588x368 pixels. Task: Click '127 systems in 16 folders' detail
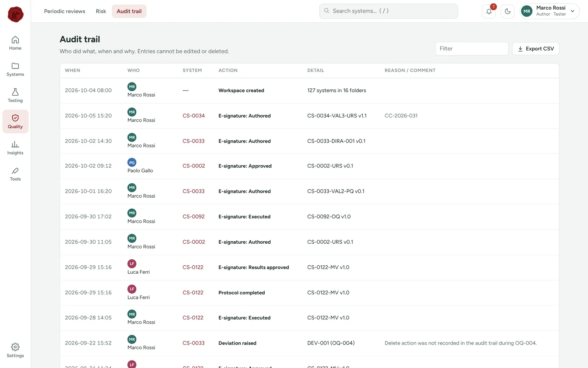[x=337, y=91]
